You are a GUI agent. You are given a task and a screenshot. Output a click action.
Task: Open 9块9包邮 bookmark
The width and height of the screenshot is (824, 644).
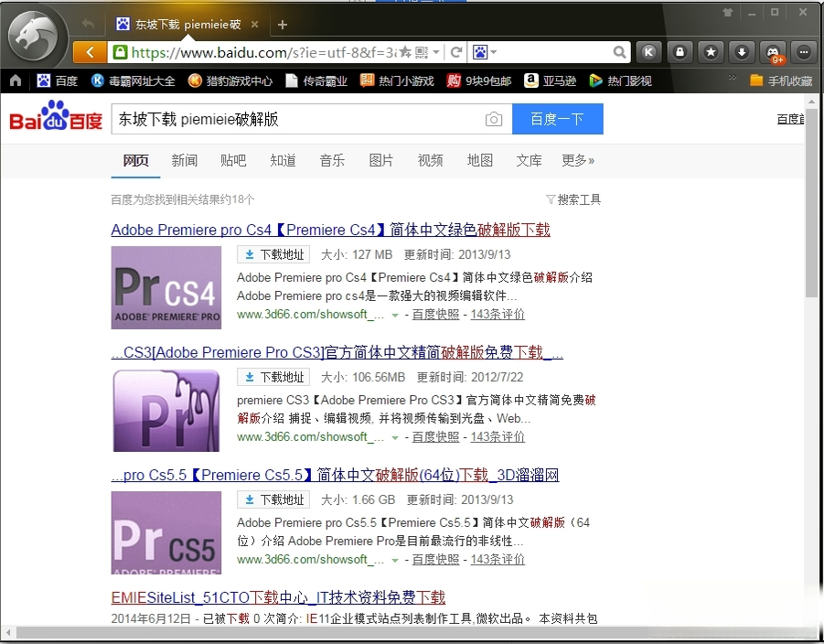[x=478, y=80]
